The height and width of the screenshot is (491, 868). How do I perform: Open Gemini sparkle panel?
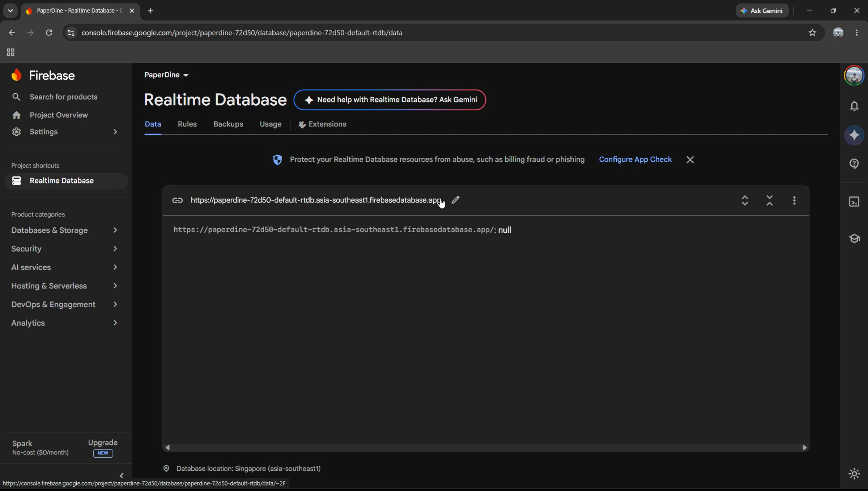(x=854, y=135)
